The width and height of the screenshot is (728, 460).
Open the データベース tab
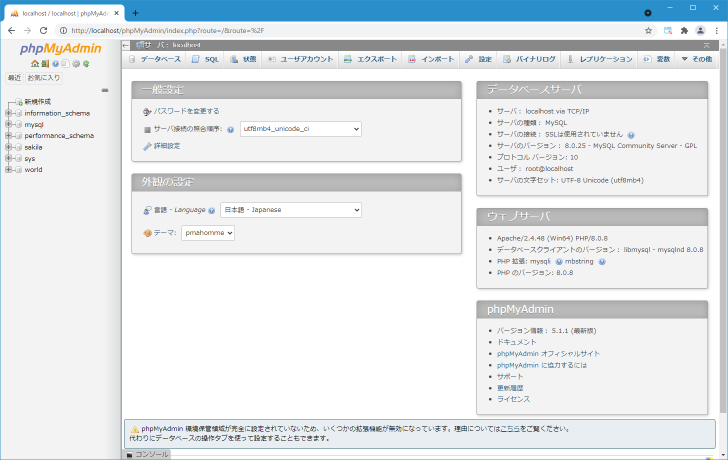click(x=155, y=59)
